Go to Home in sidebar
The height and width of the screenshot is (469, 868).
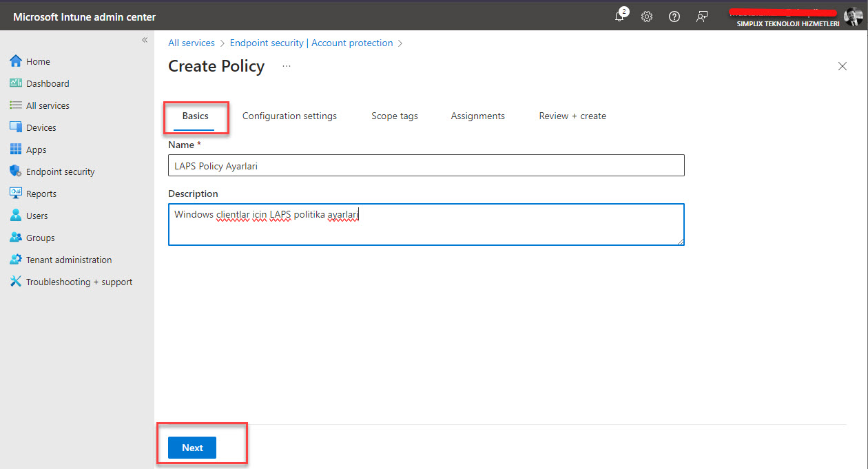point(38,61)
